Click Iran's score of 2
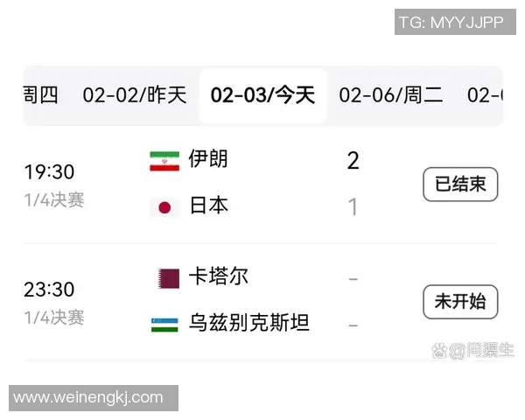 click(353, 160)
